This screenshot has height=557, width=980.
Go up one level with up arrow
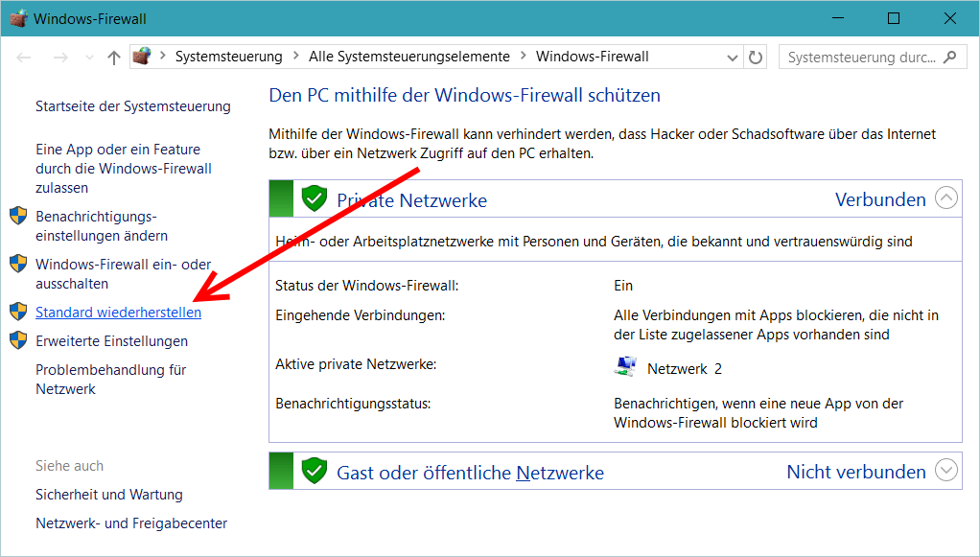114,58
